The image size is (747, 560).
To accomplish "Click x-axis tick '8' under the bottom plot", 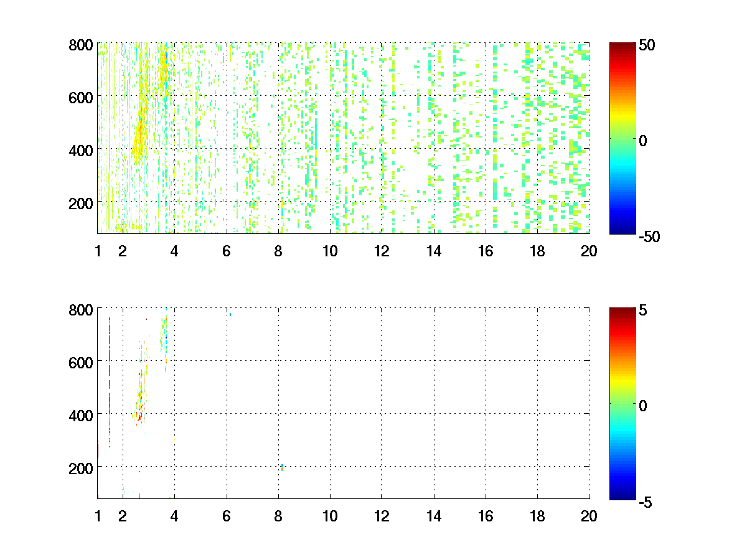I will pyautogui.click(x=278, y=515).
